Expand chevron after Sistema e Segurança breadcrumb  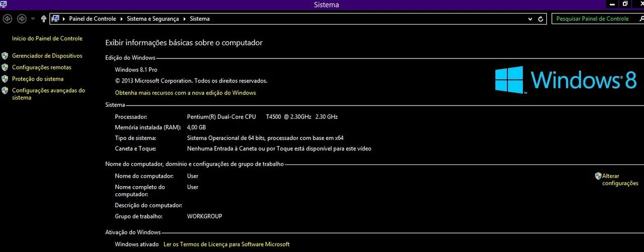(184, 19)
